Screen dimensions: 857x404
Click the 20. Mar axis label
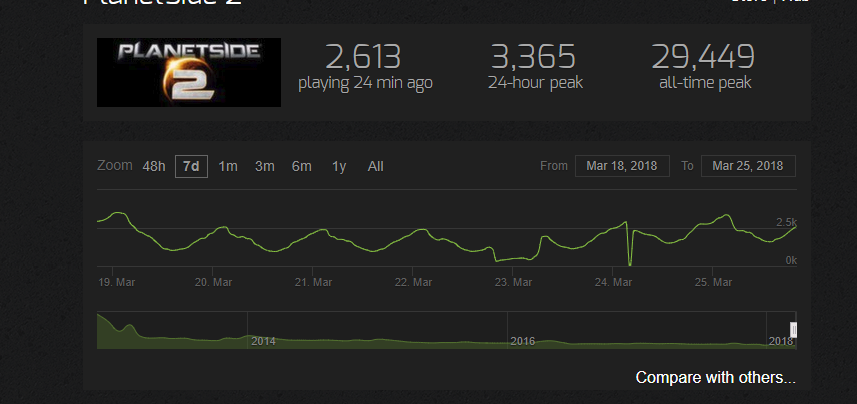point(214,283)
